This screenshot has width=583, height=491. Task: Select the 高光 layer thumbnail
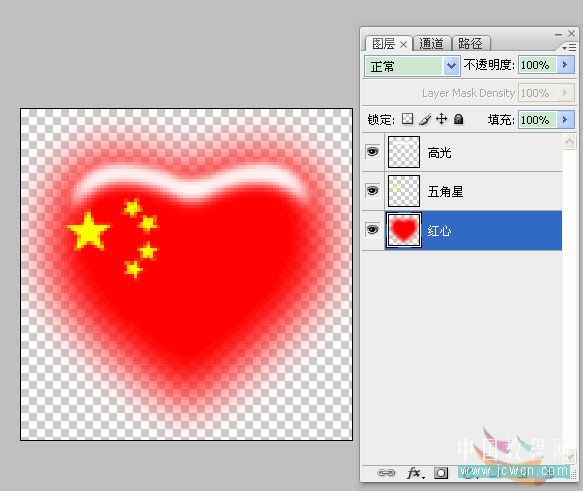[404, 152]
